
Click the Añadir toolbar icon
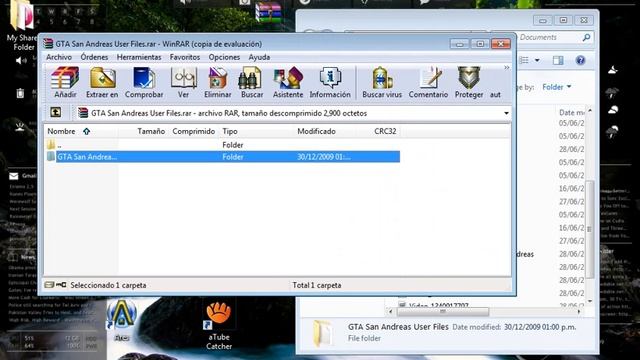point(65,82)
